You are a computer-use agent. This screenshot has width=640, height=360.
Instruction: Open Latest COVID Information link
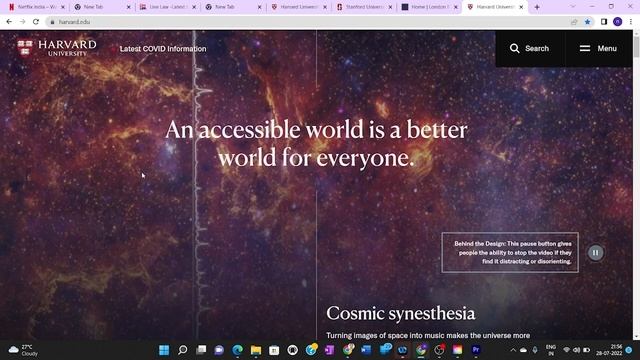[x=163, y=49]
